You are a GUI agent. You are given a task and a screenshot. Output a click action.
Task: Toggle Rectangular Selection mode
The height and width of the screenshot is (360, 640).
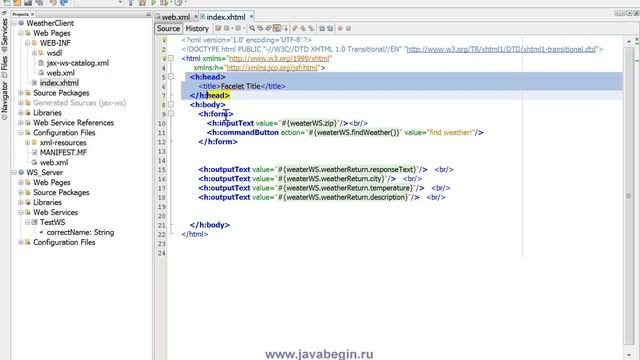(x=285, y=28)
